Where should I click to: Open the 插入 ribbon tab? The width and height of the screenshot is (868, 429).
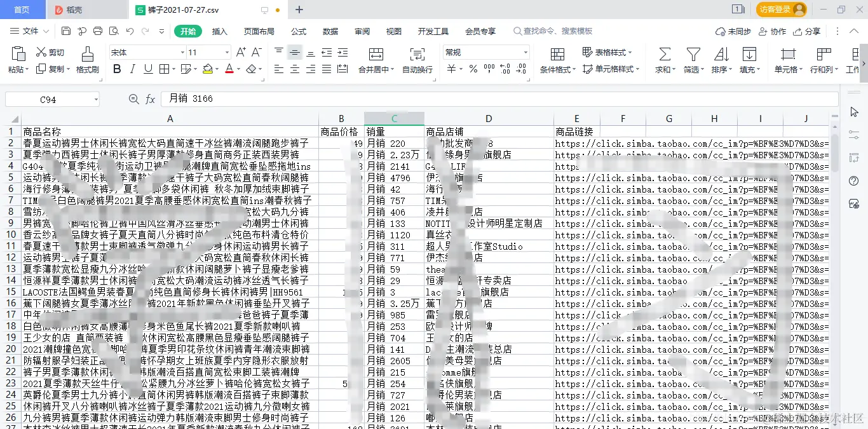click(219, 30)
